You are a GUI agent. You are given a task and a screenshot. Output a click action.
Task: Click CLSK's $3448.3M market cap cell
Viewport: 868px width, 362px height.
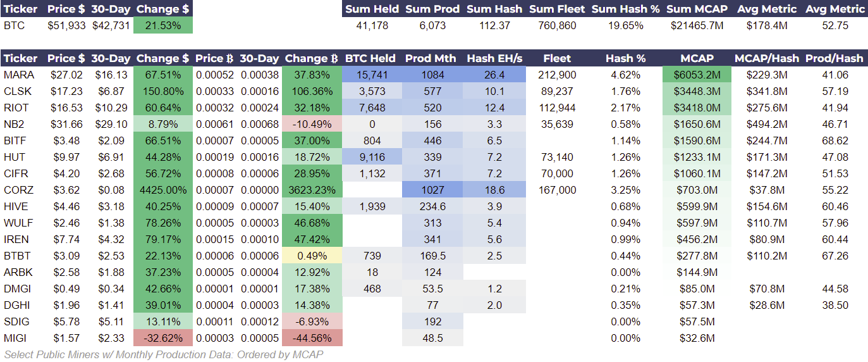[x=697, y=91]
